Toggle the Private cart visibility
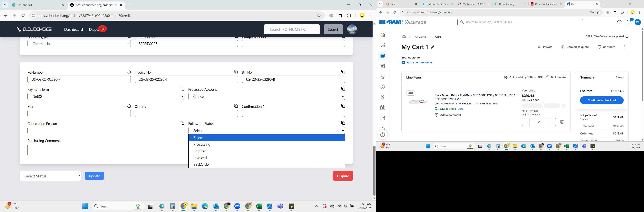The image size is (644, 212). tap(545, 47)
